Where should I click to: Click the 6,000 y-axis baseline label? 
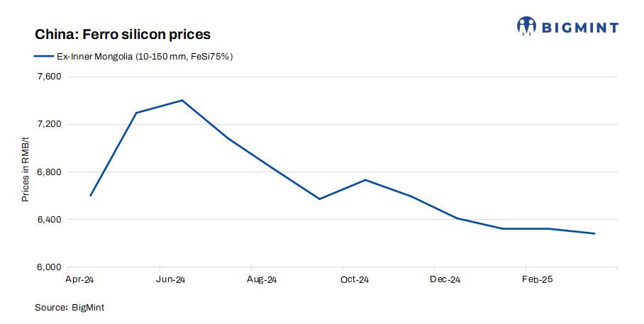pyautogui.click(x=49, y=267)
